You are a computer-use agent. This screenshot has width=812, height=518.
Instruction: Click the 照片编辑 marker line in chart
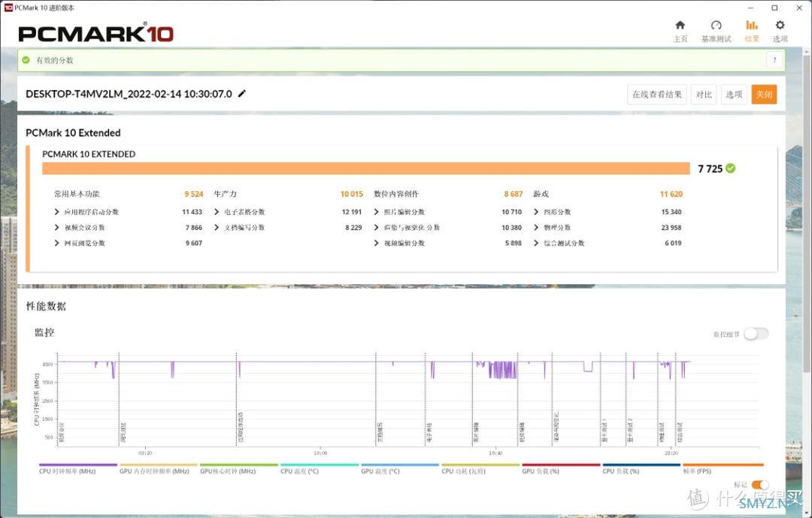tap(472, 399)
